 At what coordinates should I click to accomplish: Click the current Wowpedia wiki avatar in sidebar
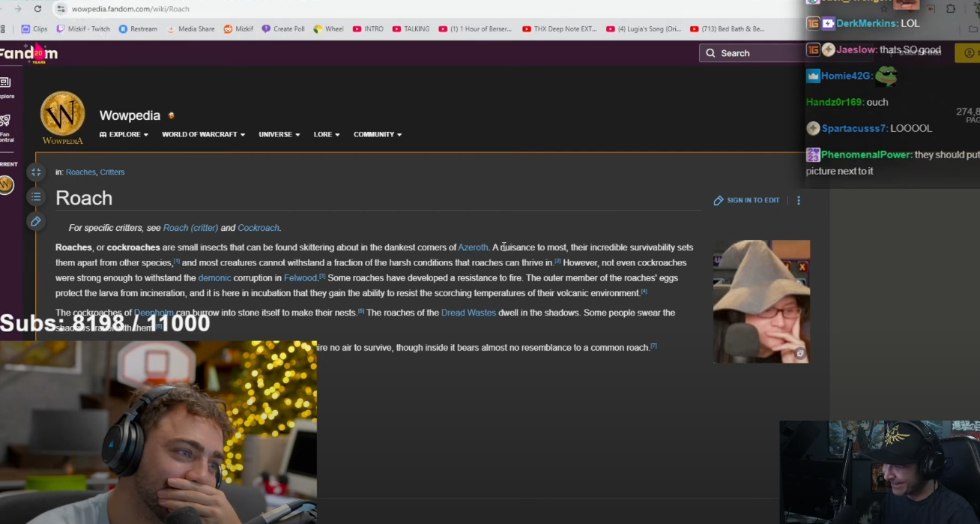tap(7, 184)
